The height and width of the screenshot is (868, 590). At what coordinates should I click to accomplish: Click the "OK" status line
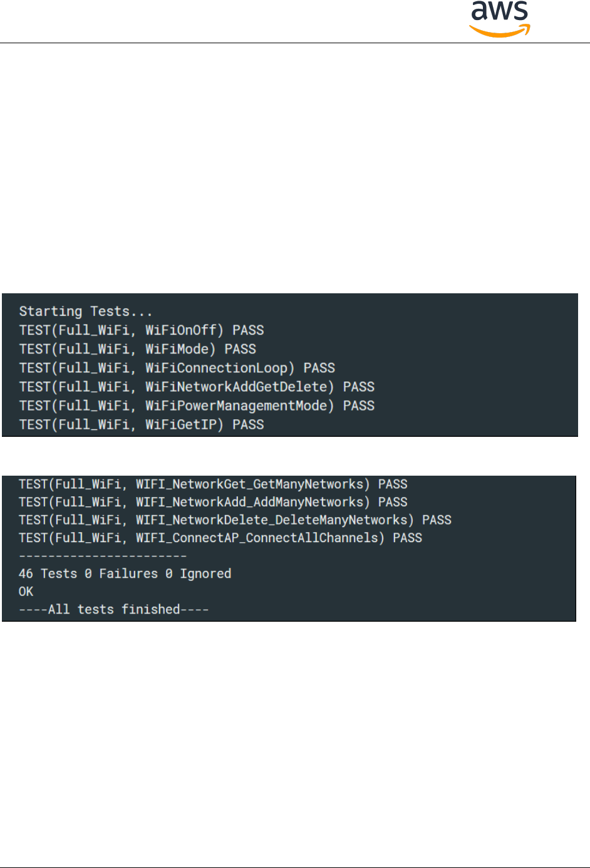pos(26,592)
